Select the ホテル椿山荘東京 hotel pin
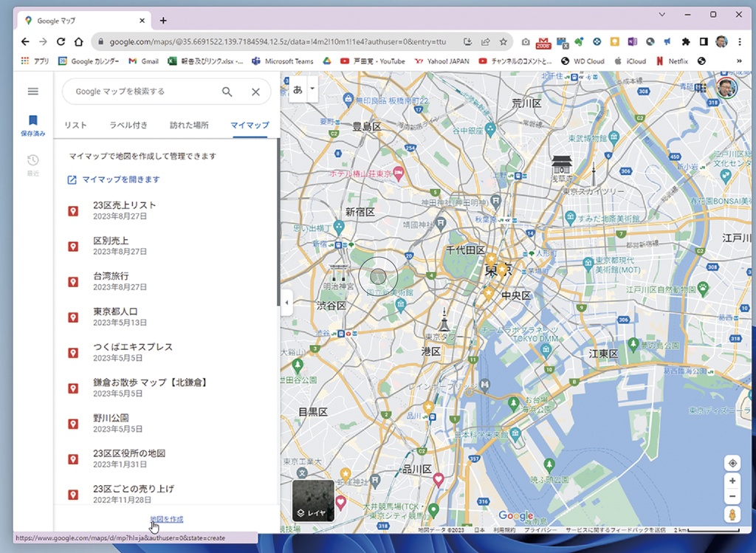 399,173
